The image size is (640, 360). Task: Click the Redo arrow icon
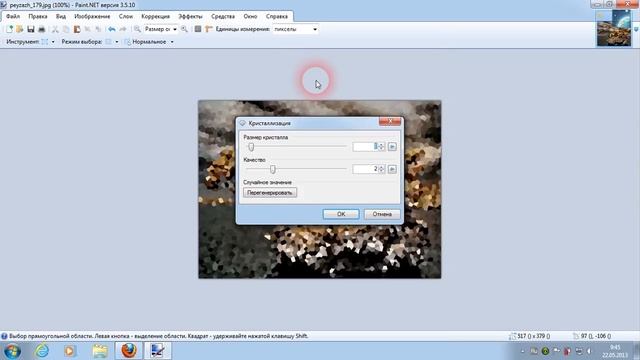[x=122, y=29]
